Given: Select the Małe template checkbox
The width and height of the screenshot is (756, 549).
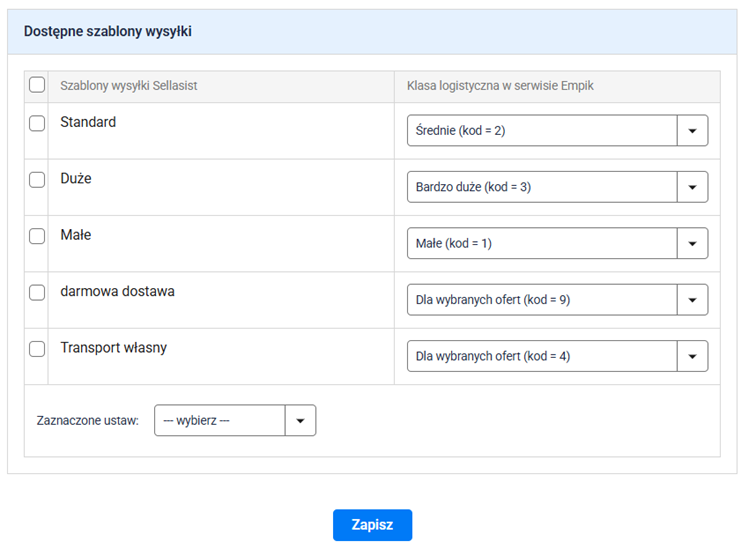Looking at the screenshot, I should pyautogui.click(x=37, y=236).
